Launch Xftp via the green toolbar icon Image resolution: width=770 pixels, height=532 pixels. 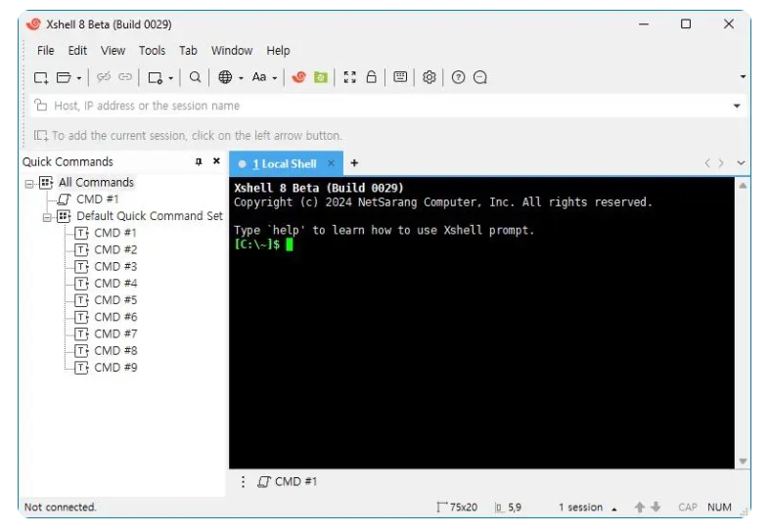pos(321,77)
